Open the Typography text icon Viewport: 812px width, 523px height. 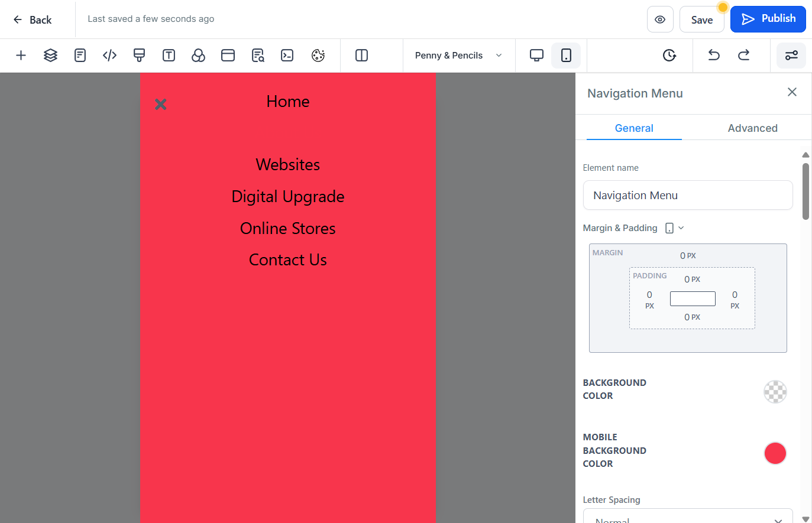[169, 56]
